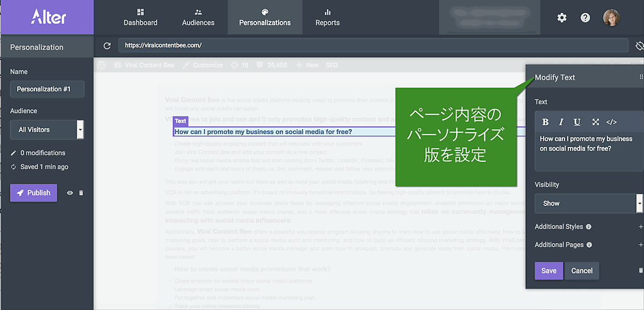Apply bold formatting in text editor
644x310 pixels.
click(545, 122)
